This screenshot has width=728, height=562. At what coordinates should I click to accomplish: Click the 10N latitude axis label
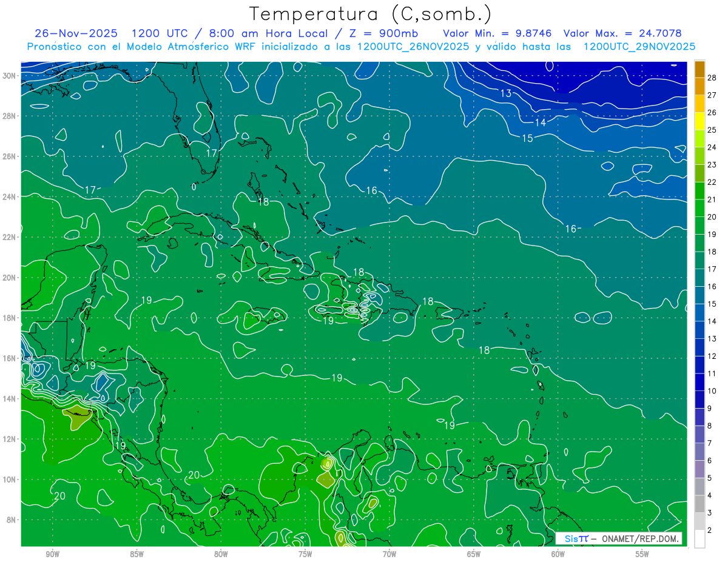tap(10, 479)
